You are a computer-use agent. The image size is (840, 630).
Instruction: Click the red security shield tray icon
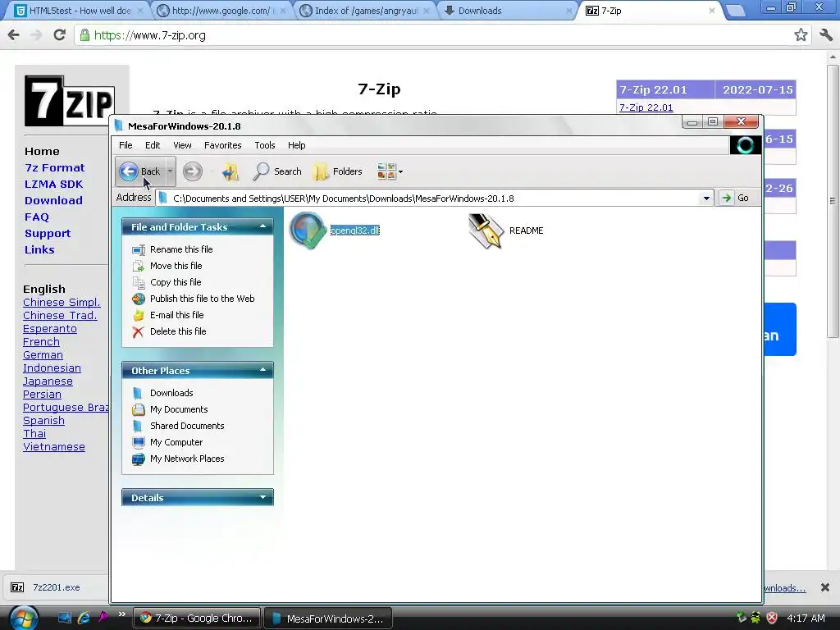[x=772, y=618]
